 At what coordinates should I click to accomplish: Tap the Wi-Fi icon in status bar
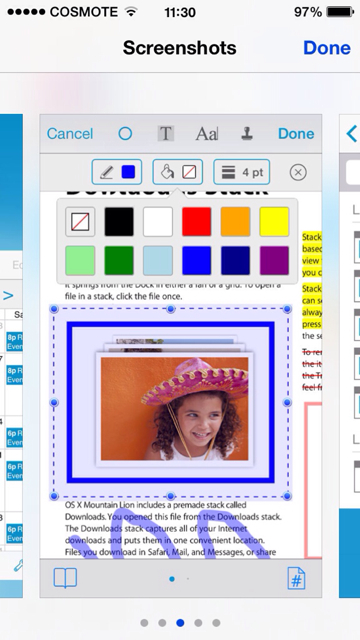pos(131,12)
